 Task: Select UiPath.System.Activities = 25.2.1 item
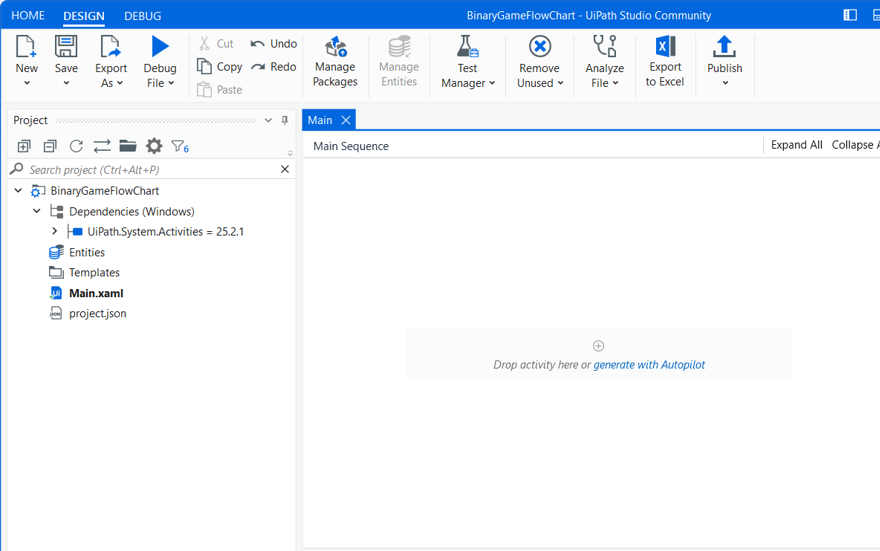coord(166,232)
